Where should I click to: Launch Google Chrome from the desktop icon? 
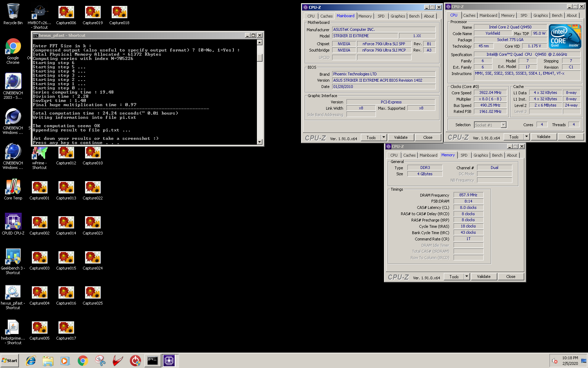click(x=13, y=51)
